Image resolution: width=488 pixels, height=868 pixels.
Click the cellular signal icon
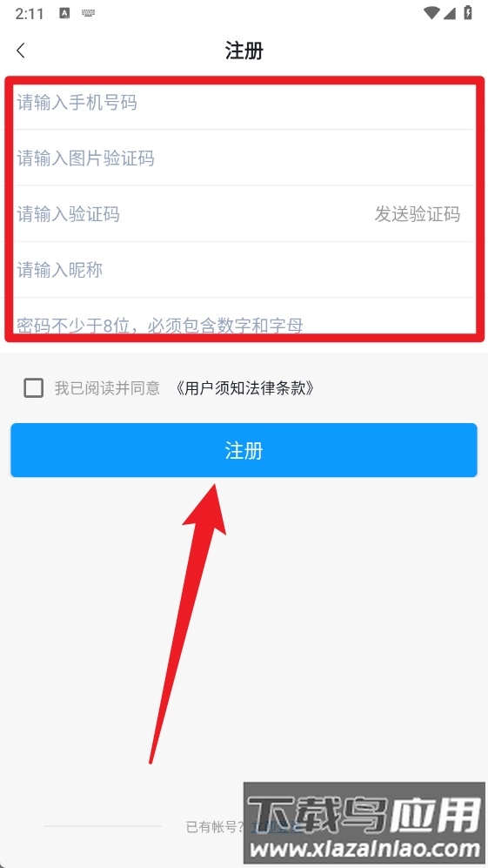click(449, 13)
